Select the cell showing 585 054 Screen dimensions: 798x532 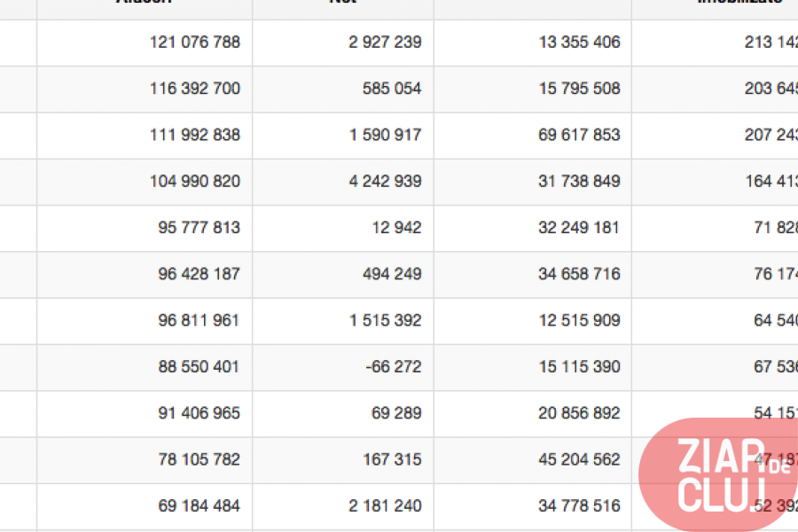[343, 89]
